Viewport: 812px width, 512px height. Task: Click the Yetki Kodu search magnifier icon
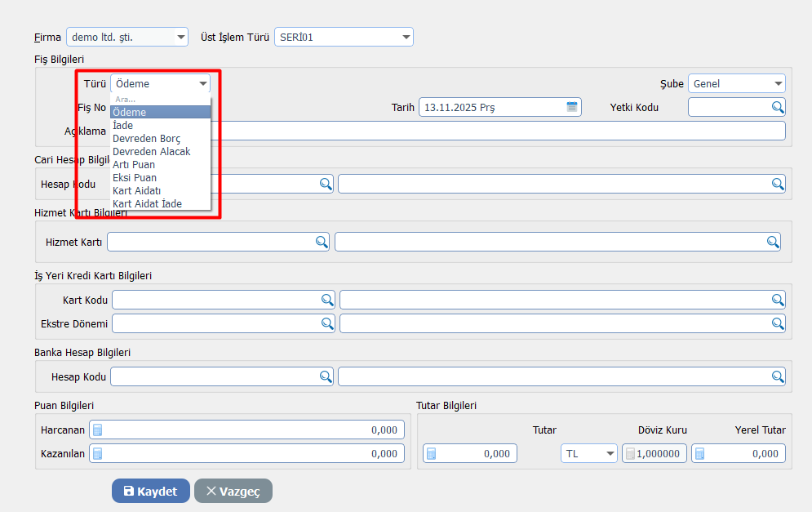(x=777, y=107)
